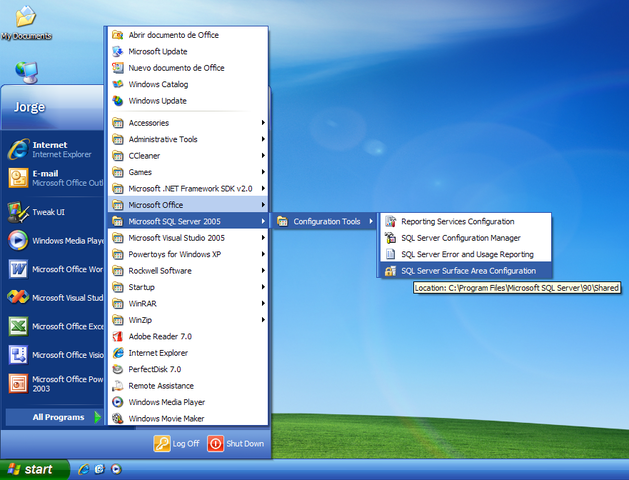Image resolution: width=629 pixels, height=480 pixels.
Task: Open E-mail Microsoft Office Outlook icon
Action: [x=18, y=178]
